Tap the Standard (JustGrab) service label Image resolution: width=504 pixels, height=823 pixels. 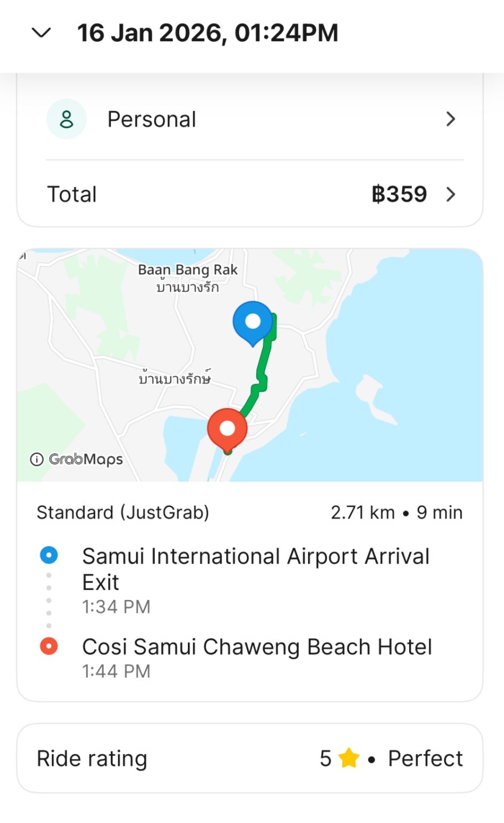pos(123,513)
